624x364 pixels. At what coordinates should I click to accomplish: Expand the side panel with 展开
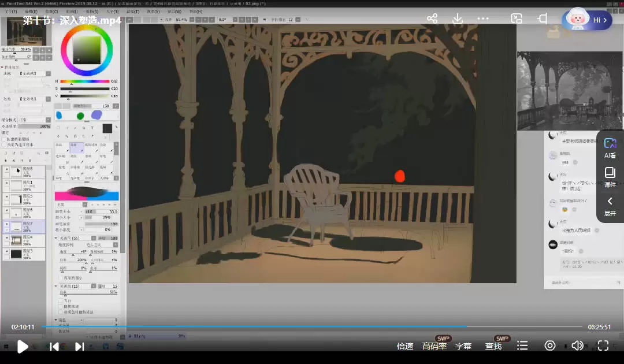click(610, 206)
